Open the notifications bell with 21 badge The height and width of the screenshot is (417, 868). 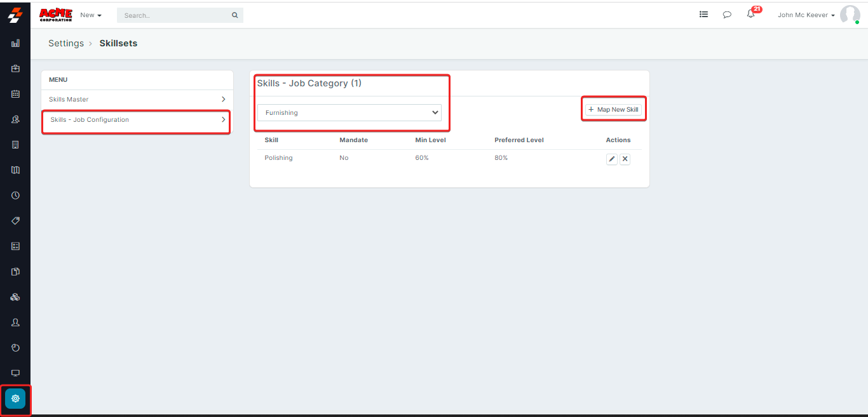coord(752,13)
